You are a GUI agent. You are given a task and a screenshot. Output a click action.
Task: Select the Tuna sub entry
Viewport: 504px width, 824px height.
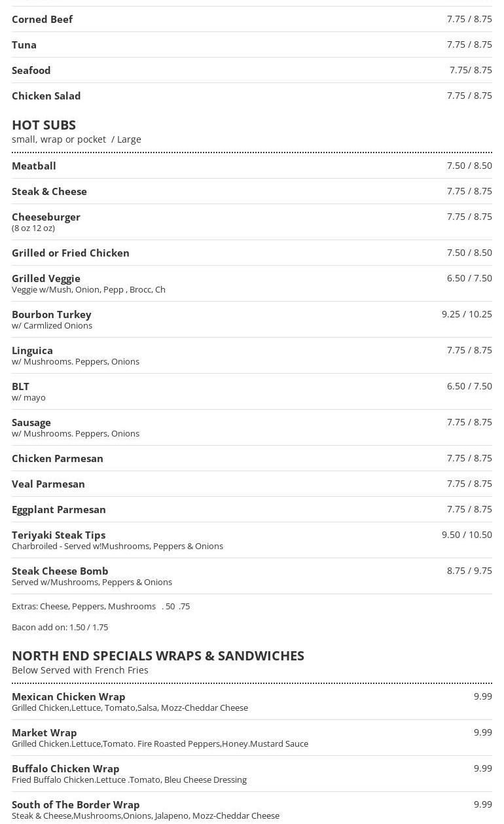click(x=24, y=45)
